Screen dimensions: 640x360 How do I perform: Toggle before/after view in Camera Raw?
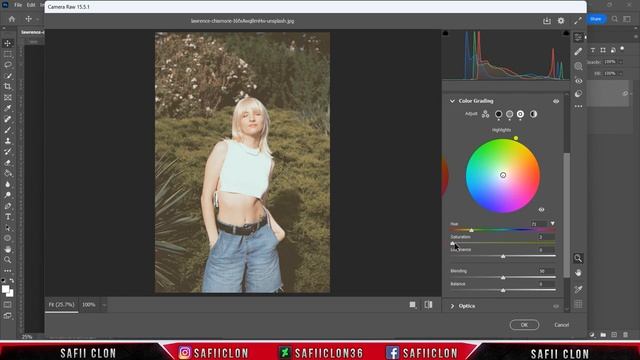[x=428, y=304]
